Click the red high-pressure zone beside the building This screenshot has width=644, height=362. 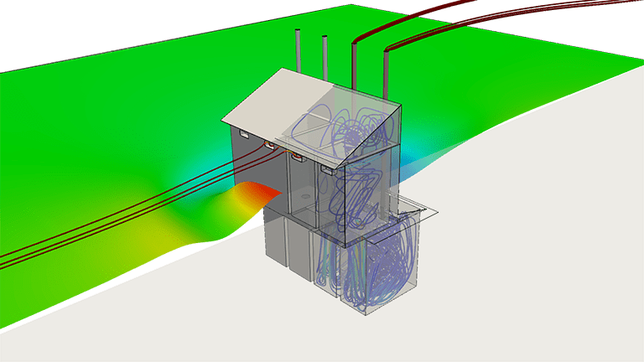[x=262, y=194]
